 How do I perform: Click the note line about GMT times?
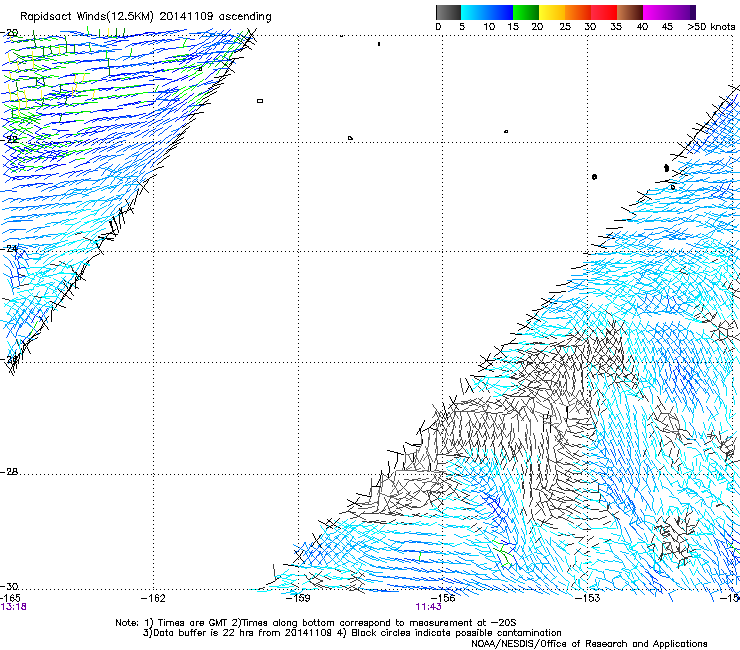click(x=316, y=623)
